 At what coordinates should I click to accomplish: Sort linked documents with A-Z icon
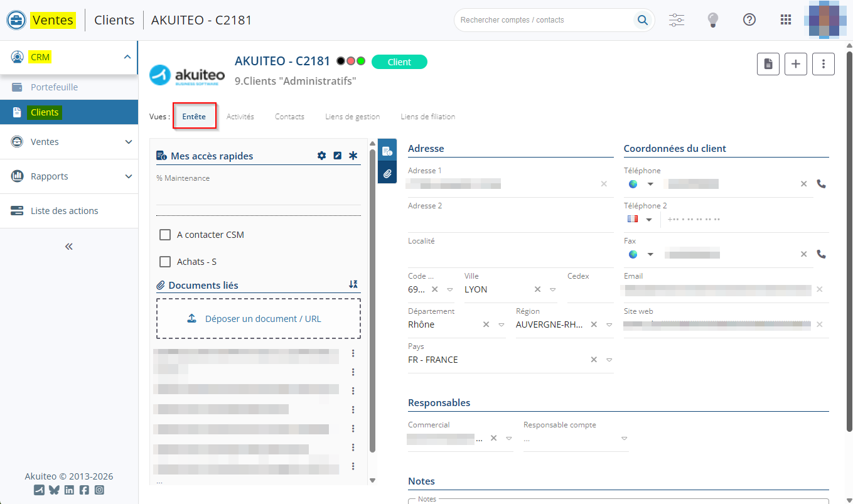pos(353,285)
